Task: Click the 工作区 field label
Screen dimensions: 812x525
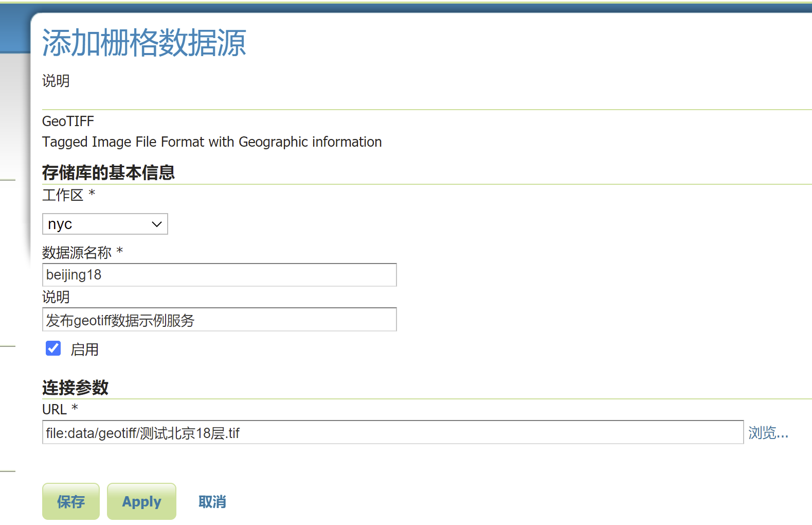Action: [x=63, y=195]
